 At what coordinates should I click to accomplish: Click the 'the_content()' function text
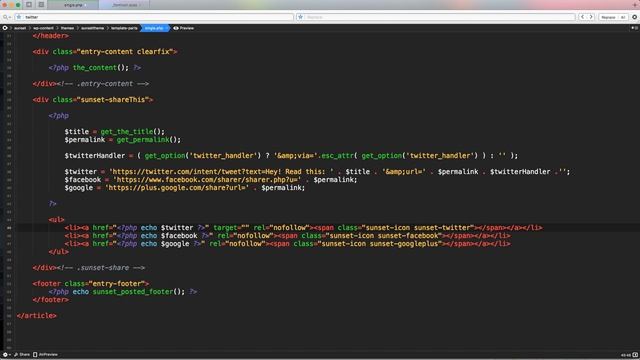tap(101, 68)
